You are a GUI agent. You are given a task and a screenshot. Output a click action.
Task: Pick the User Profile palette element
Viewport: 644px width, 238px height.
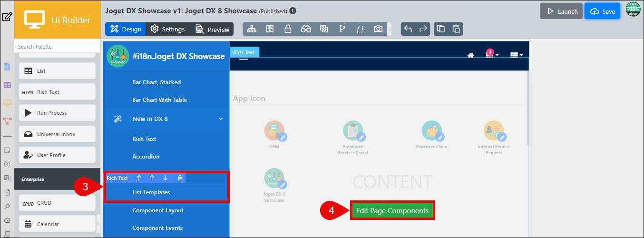tap(57, 155)
